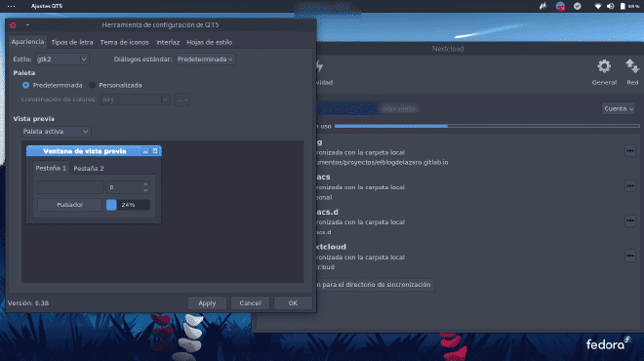Screen dimensions: 644x361
Task: Select Pestaña 2 in preview window
Action: [88, 169]
